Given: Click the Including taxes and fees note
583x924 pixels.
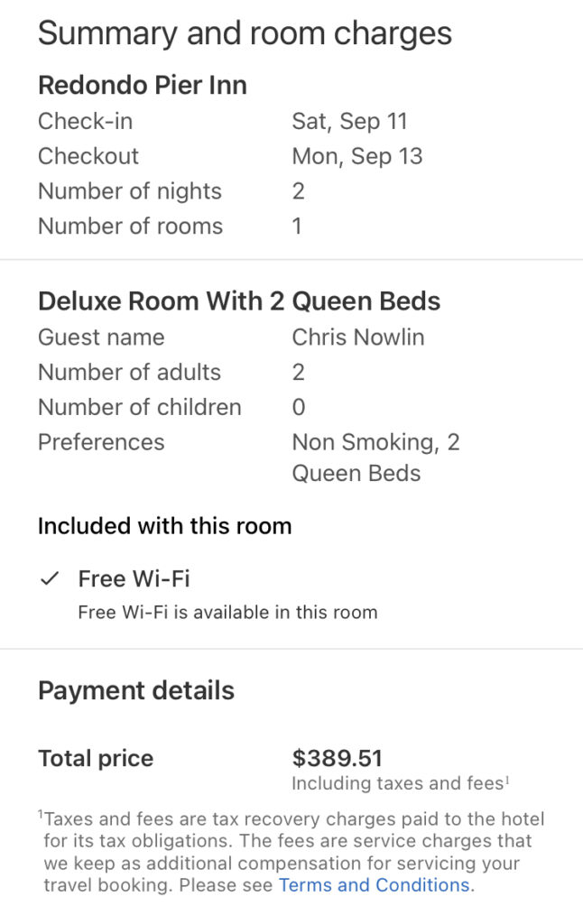Looking at the screenshot, I should 400,784.
